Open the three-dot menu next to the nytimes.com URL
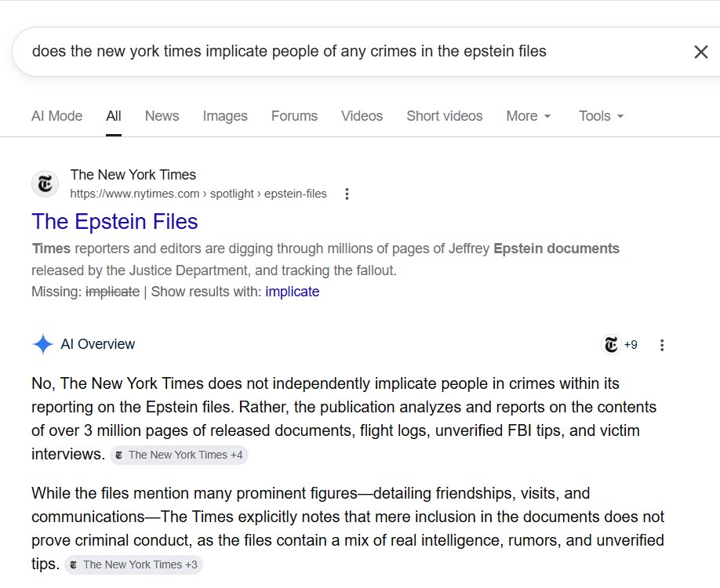 [x=347, y=194]
